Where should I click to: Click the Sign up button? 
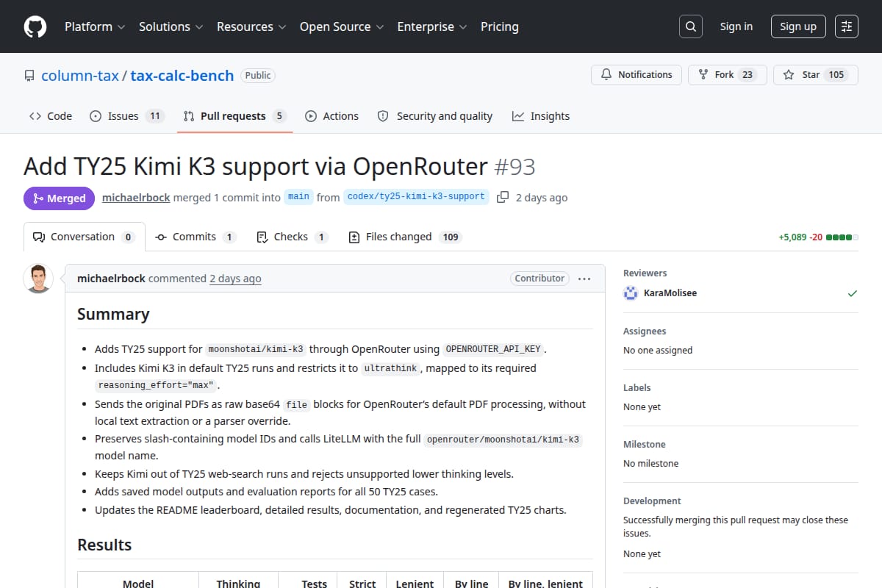798,26
